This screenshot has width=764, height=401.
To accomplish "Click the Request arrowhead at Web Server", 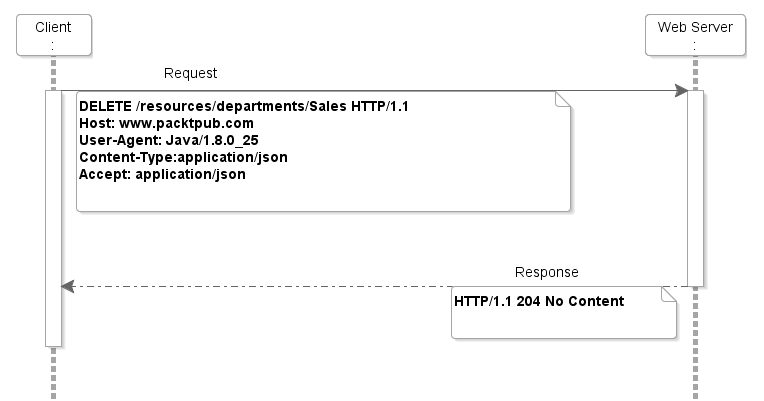I will 681,91.
